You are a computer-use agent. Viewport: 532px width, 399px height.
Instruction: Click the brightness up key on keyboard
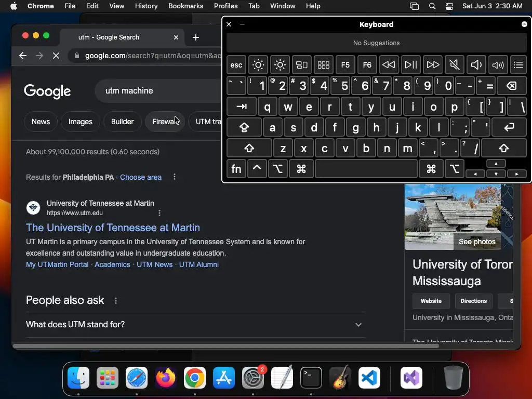tap(280, 65)
